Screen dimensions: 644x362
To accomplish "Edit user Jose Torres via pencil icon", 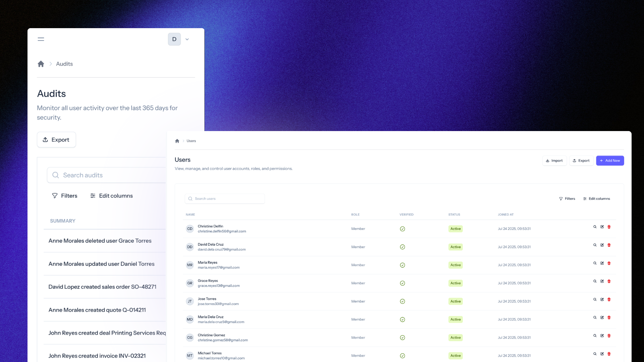I will (602, 299).
